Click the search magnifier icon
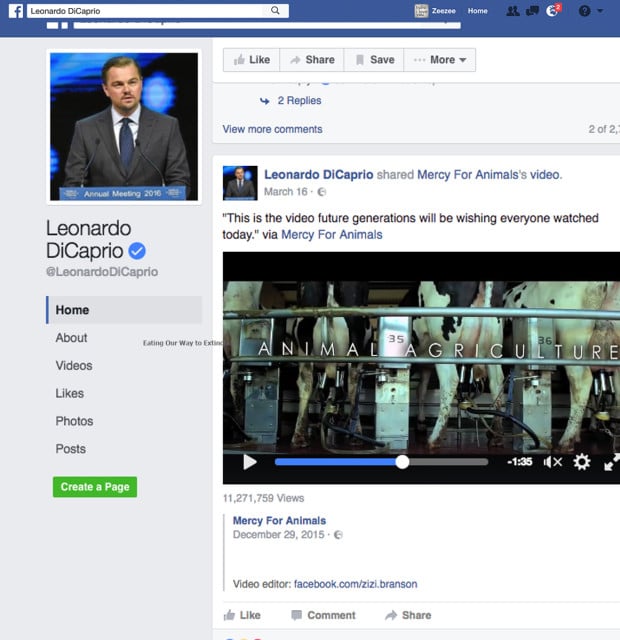This screenshot has width=620, height=640. [x=276, y=11]
